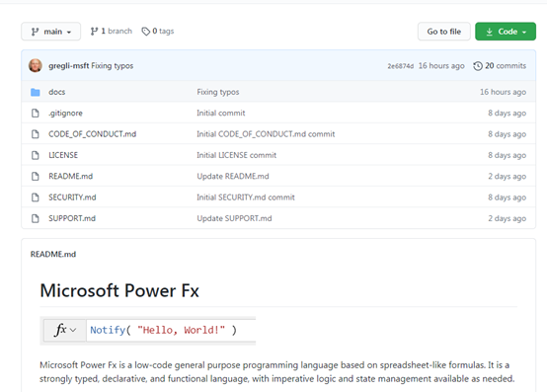Open the SUPPORT.md file

[72, 218]
